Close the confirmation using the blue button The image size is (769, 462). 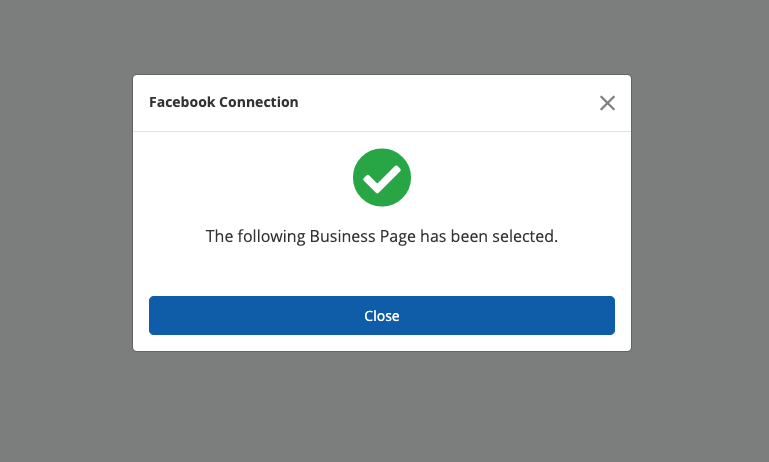(x=382, y=316)
